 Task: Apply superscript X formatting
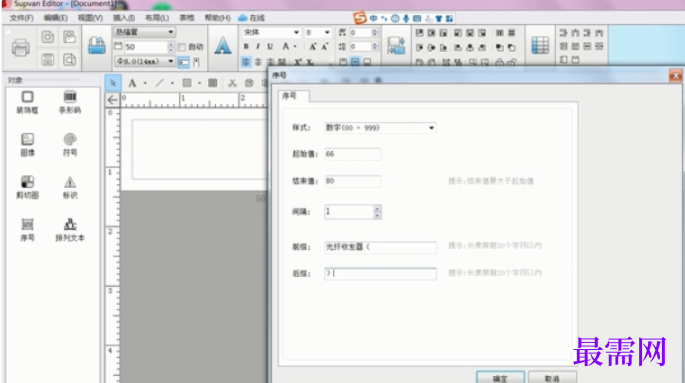tap(298, 62)
